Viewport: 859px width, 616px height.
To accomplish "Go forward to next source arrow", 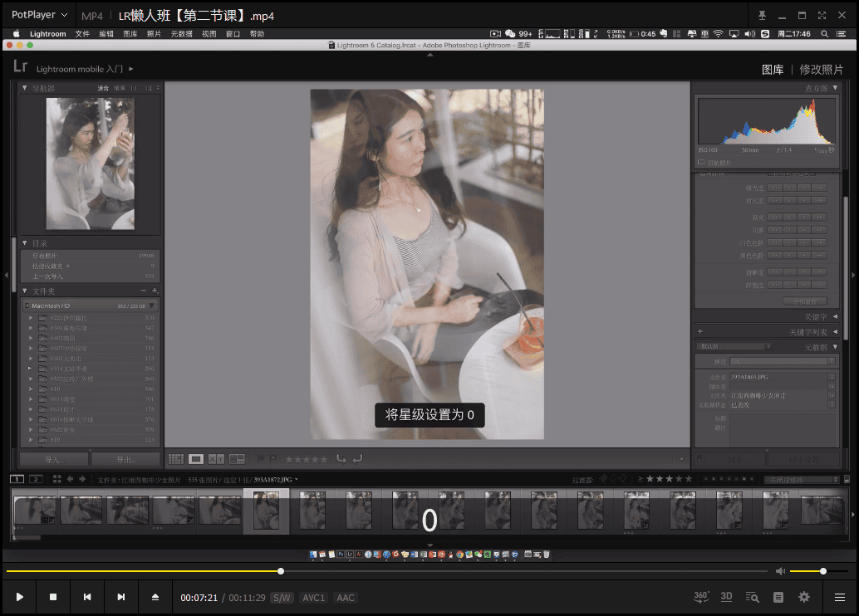I will (82, 479).
